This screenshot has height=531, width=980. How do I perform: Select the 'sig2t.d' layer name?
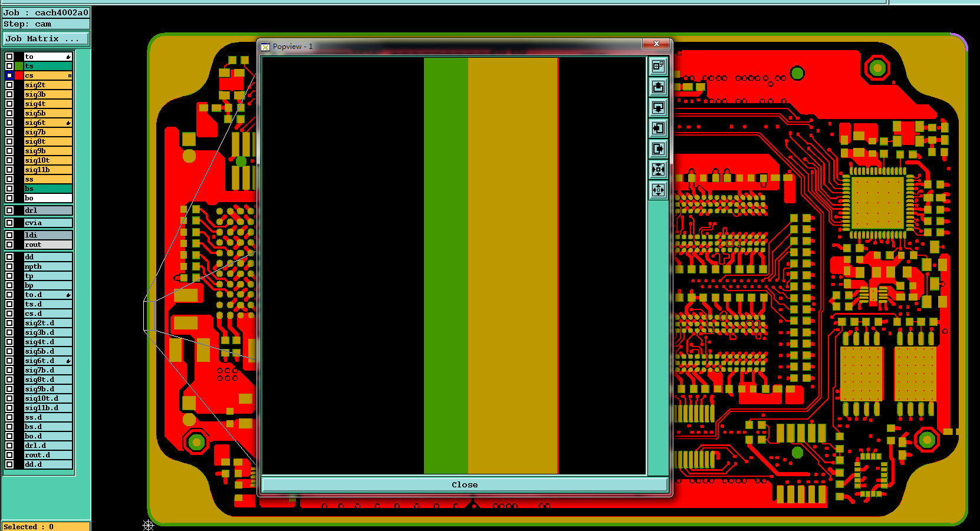click(48, 323)
